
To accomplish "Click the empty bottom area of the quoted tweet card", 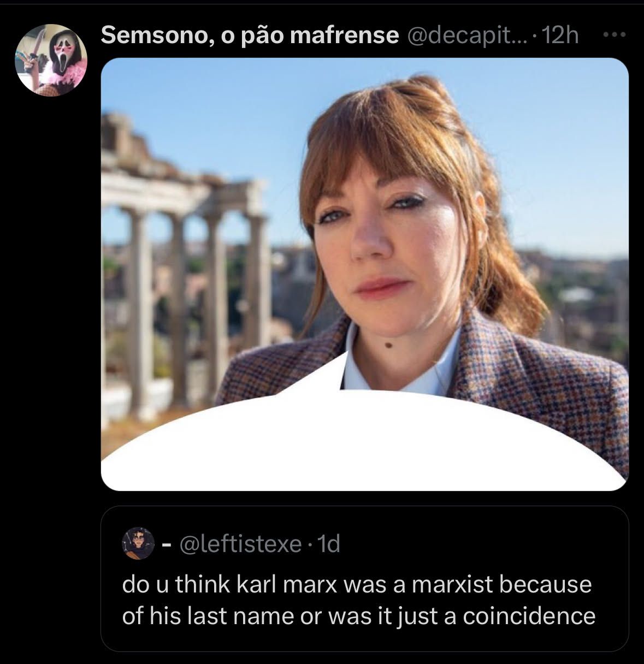I will click(x=365, y=641).
